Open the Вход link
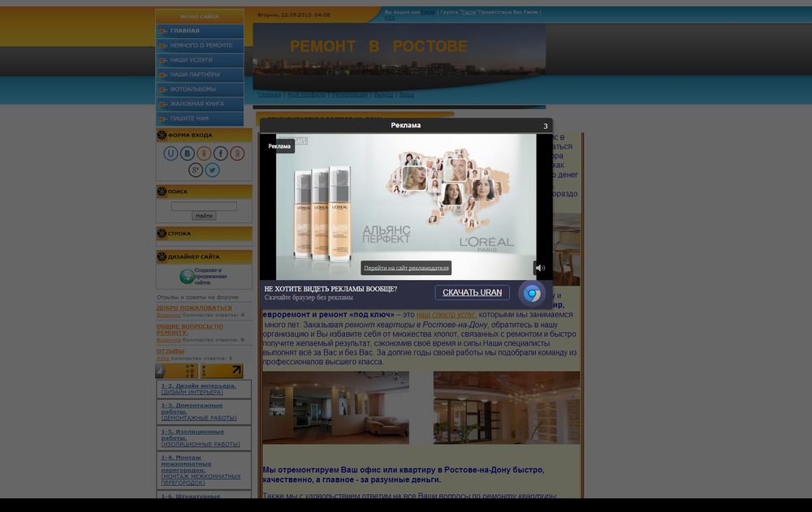 (407, 95)
